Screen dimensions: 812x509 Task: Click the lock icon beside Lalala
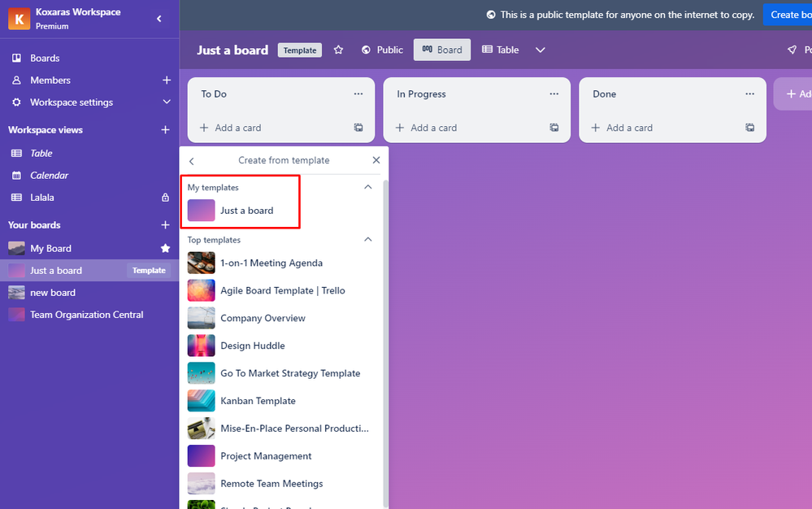coord(165,198)
